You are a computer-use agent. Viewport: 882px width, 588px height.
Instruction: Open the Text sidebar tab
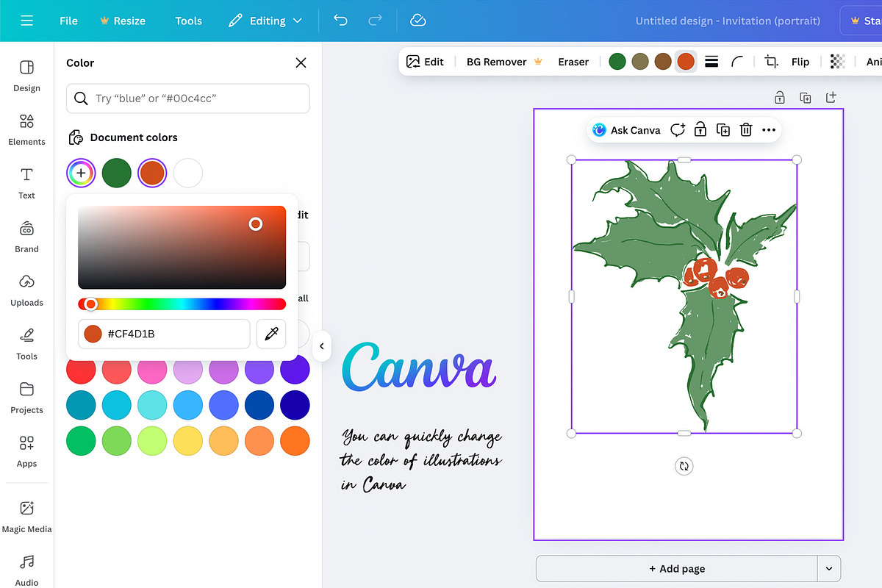[26, 183]
